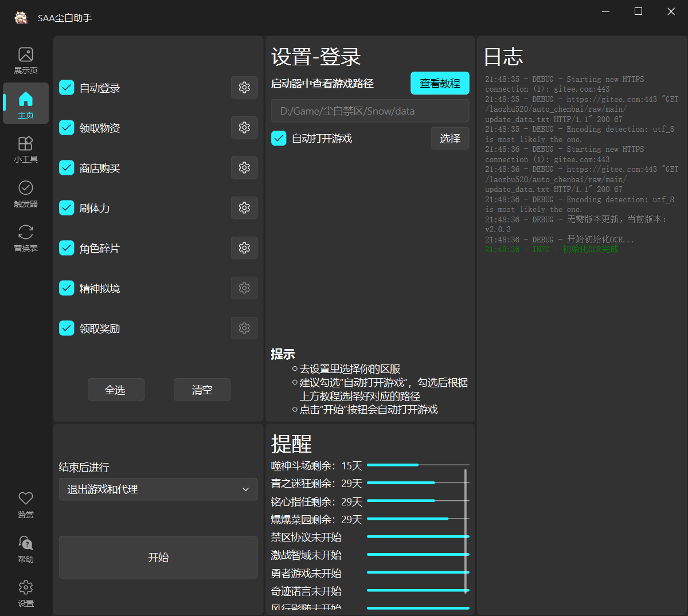688x616 pixels.
Task: Open settings gear for 刷体力
Action: pos(244,208)
